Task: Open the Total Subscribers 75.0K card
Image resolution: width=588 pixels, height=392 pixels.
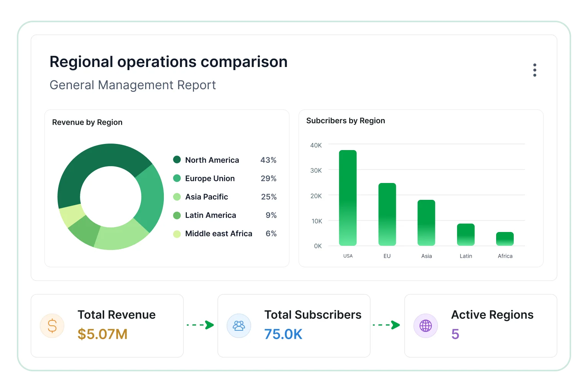Action: point(294,326)
